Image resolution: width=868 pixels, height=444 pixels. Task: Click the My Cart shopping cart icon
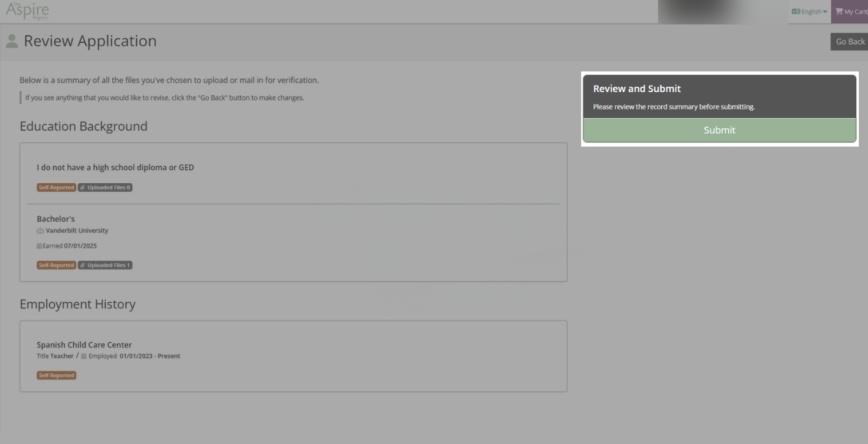point(839,12)
